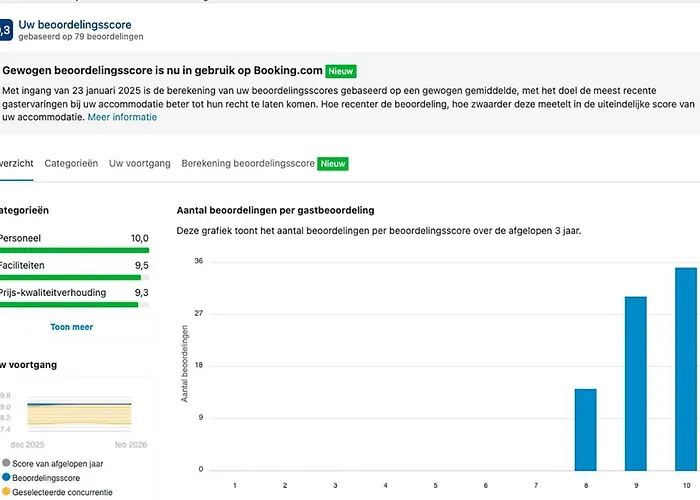This screenshot has height=500, width=700.
Task: Click grey legend dot for Score van afgelopen jaar
Action: click(x=5, y=463)
